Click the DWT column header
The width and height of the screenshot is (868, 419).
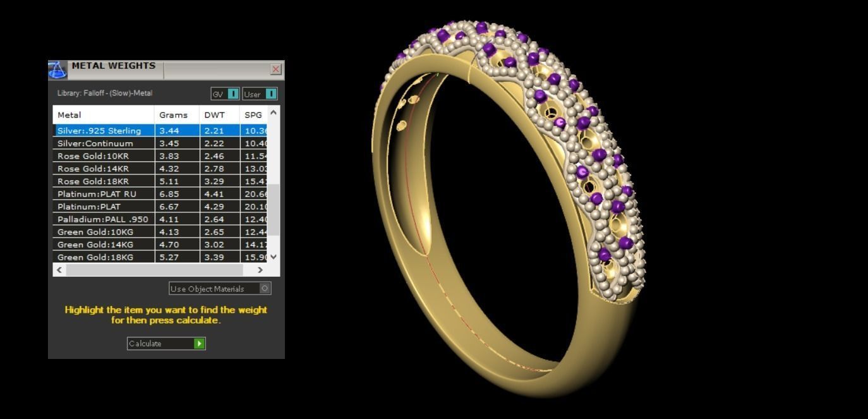[x=220, y=114]
